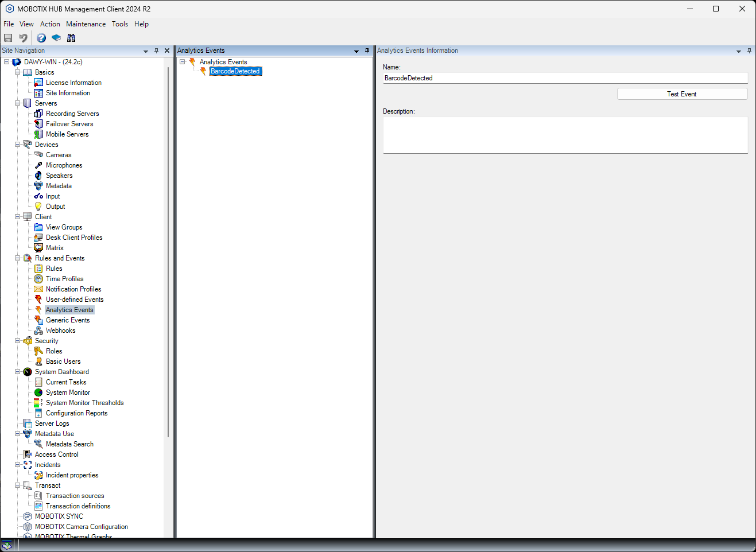Click the blue book toolbar icon

click(56, 38)
